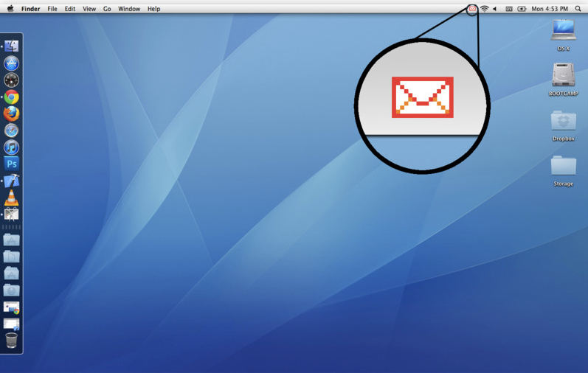
Task: Open the volume control in menu bar
Action: [495, 9]
